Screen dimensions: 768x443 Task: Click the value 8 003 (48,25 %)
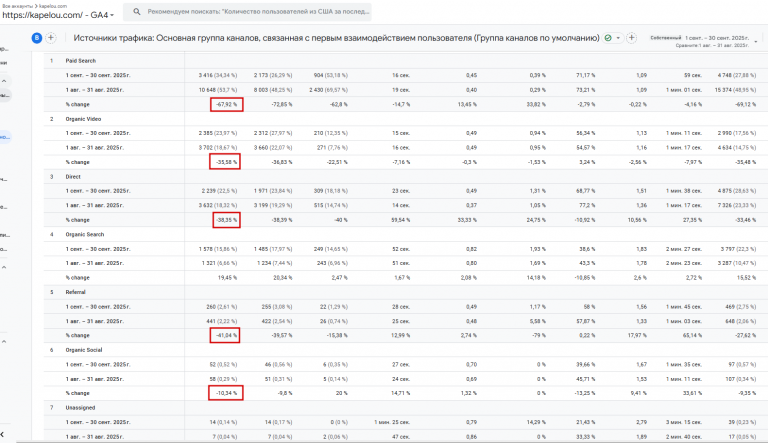click(x=273, y=90)
